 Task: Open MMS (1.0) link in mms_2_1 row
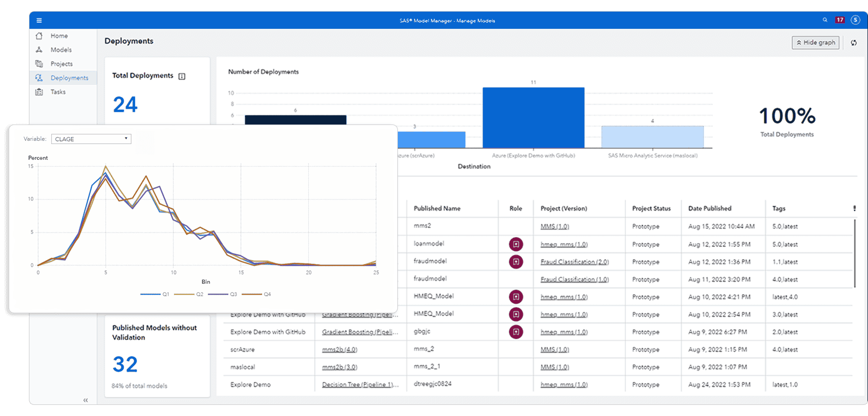555,367
